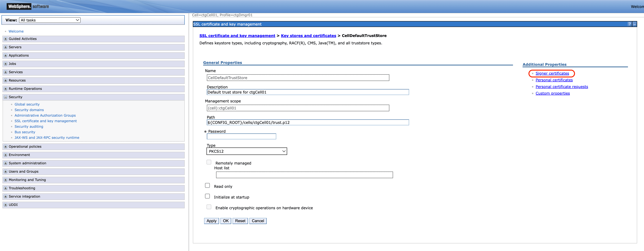The height and width of the screenshot is (251, 644).
Task: Click the Name field CellDefaultTrustStore
Action: [298, 78]
